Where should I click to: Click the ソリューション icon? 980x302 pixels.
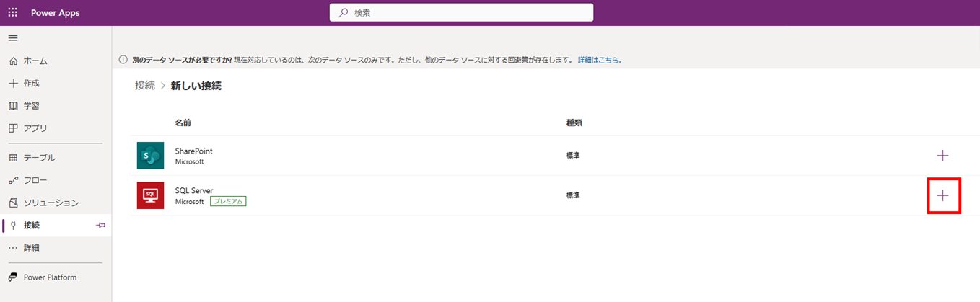13,203
